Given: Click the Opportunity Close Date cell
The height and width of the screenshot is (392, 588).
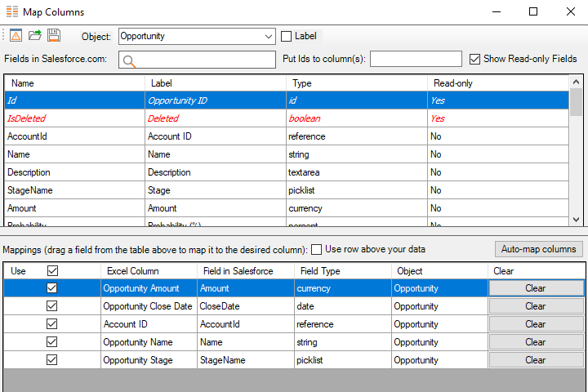Looking at the screenshot, I should pos(149,306).
